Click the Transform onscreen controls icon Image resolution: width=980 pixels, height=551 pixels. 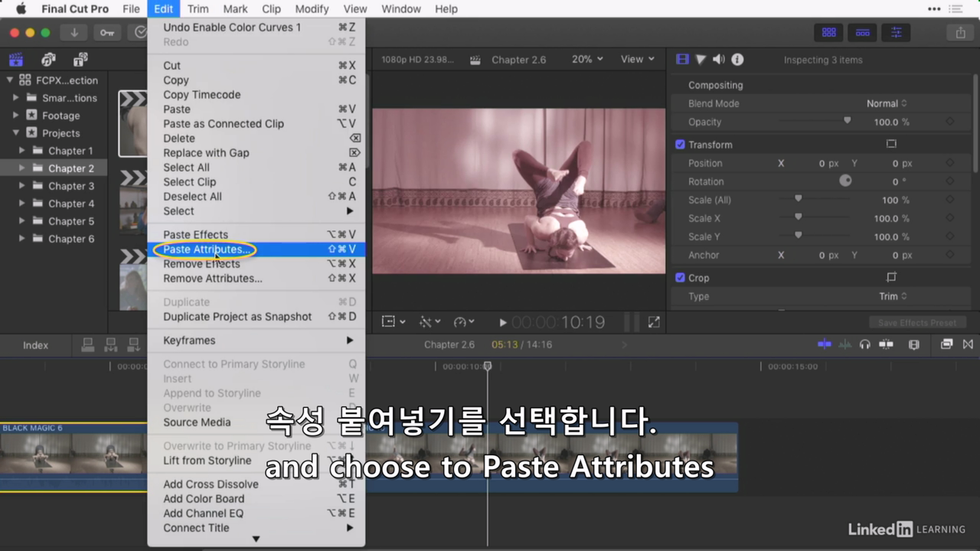pyautogui.click(x=891, y=144)
